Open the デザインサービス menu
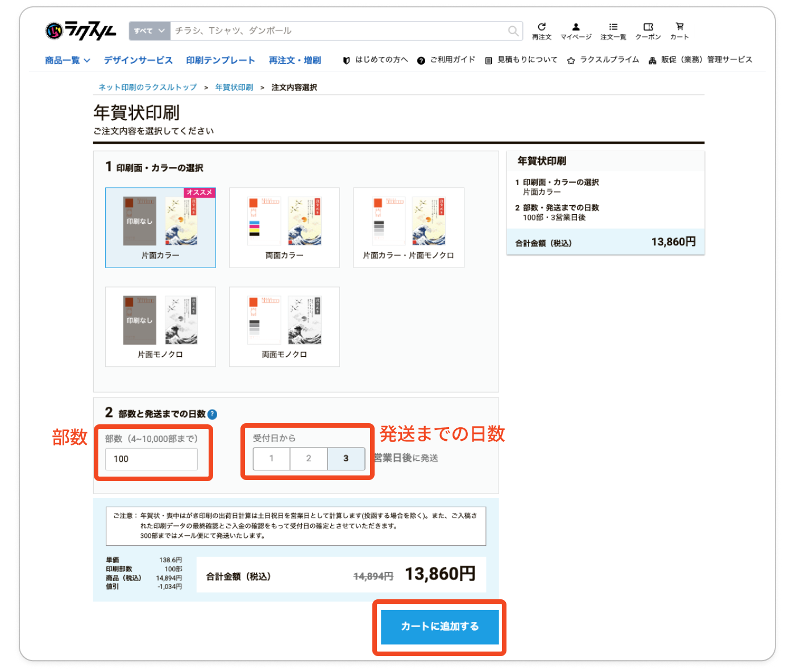The height and width of the screenshot is (672, 789). pyautogui.click(x=138, y=60)
